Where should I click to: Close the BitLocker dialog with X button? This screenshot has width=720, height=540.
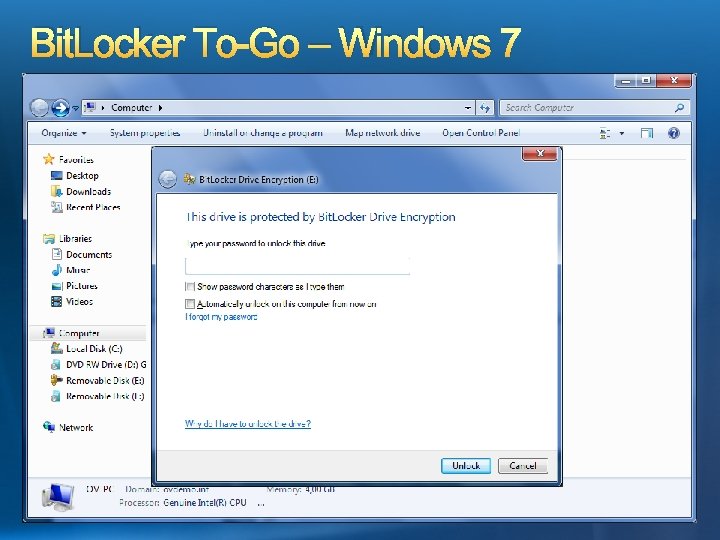540,154
